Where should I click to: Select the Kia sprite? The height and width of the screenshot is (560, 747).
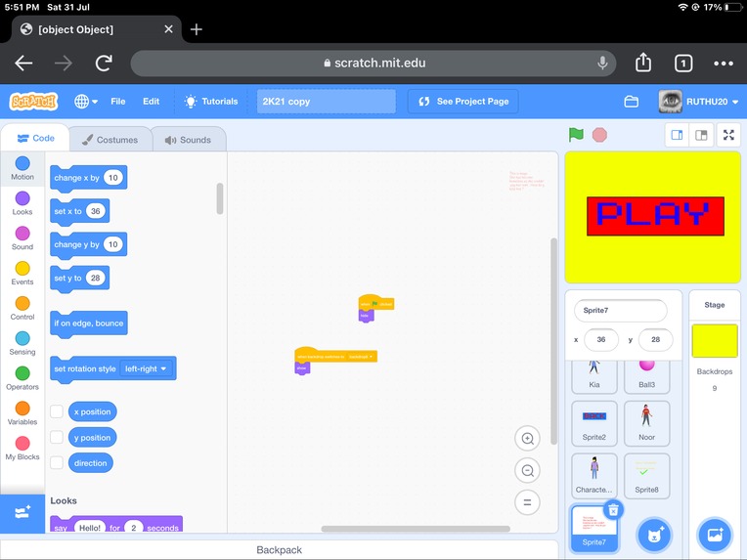594,375
